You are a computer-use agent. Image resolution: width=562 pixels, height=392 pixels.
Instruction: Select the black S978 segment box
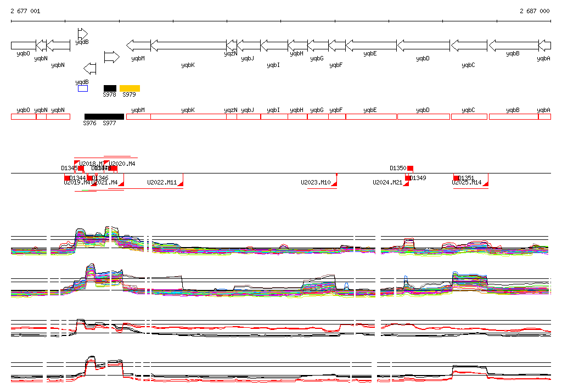110,88
